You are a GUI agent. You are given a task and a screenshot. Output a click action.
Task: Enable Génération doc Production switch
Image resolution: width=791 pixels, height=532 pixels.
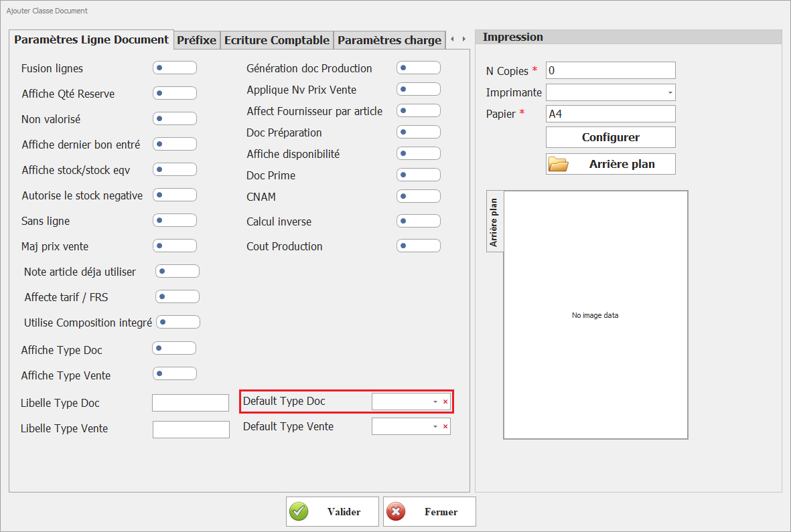(418, 68)
